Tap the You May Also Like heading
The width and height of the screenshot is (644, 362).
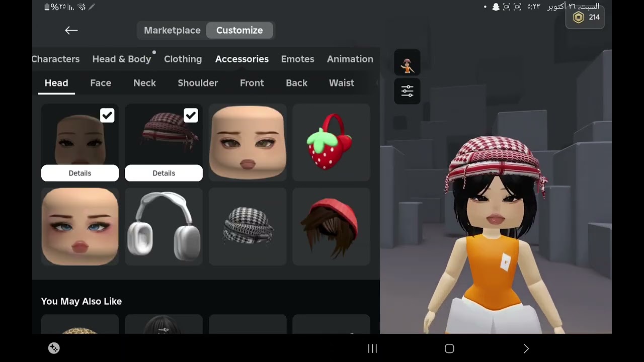82,301
